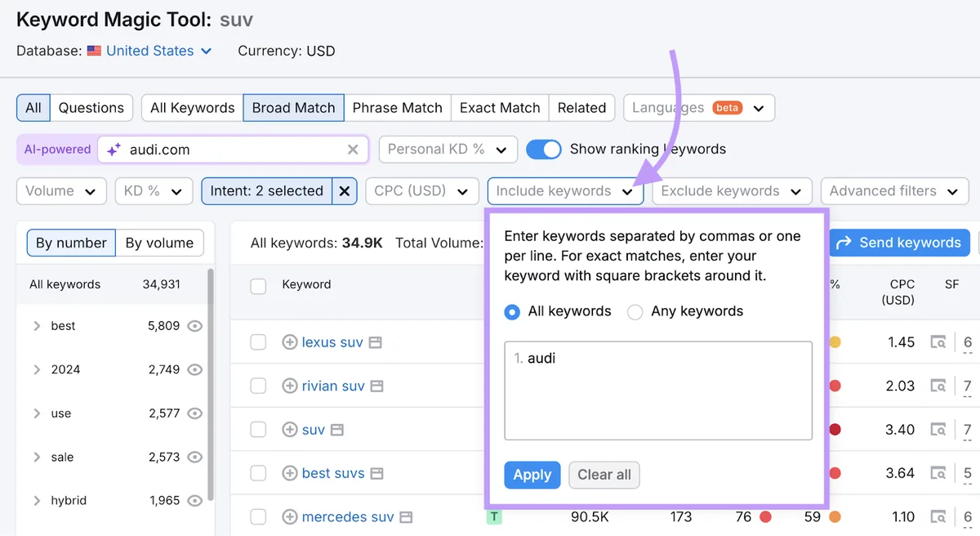The width and height of the screenshot is (980, 536).
Task: Open the KD % filter dropdown
Action: [154, 191]
